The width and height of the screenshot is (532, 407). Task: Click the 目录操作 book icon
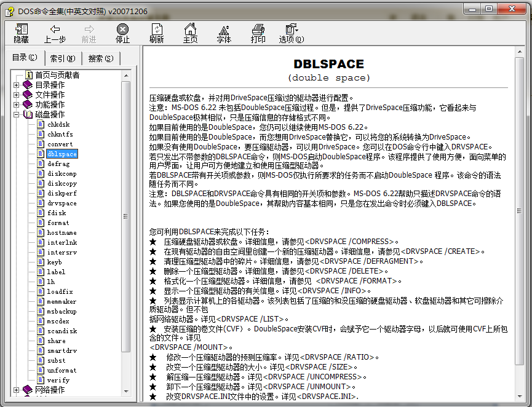(x=28, y=85)
